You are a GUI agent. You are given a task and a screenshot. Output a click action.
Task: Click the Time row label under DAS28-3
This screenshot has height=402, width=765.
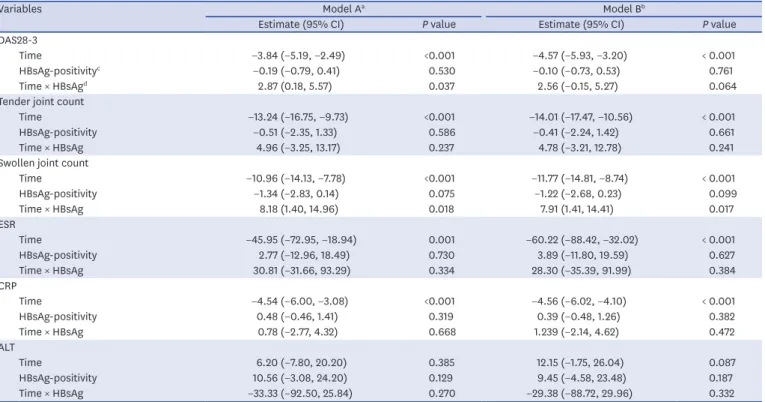point(30,56)
